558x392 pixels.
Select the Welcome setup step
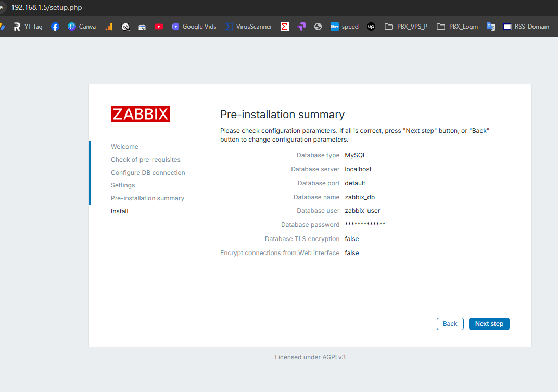pyautogui.click(x=124, y=147)
